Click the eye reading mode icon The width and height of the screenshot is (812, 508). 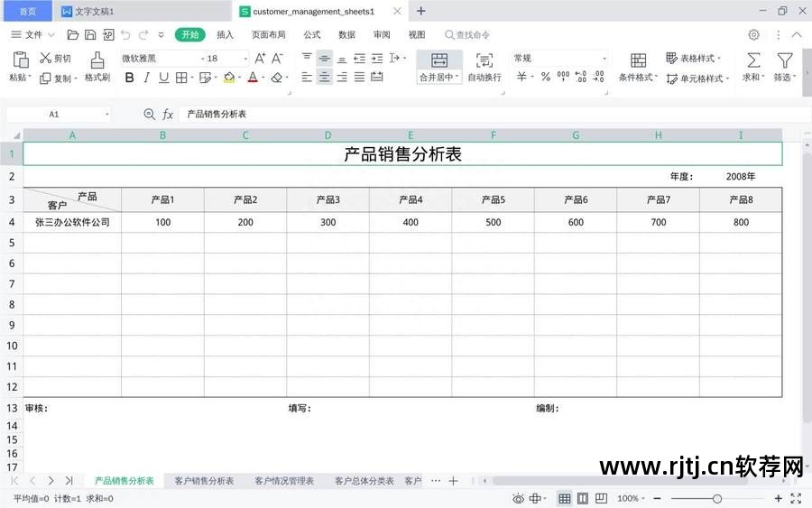pyautogui.click(x=518, y=499)
